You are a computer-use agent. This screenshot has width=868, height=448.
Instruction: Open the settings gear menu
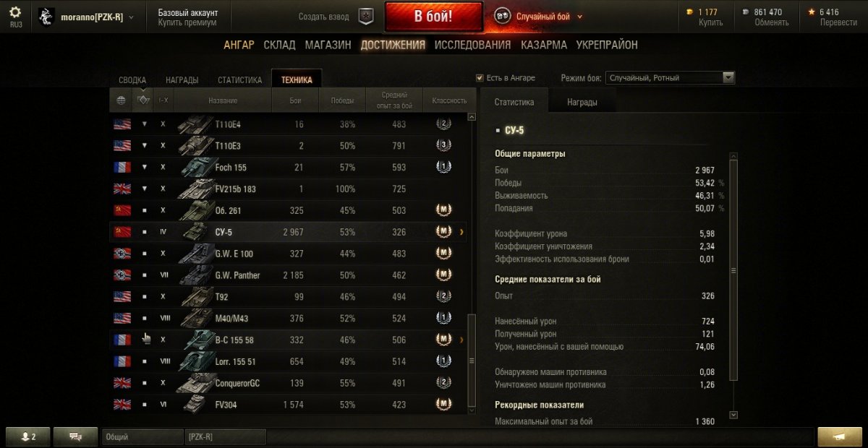[15, 12]
